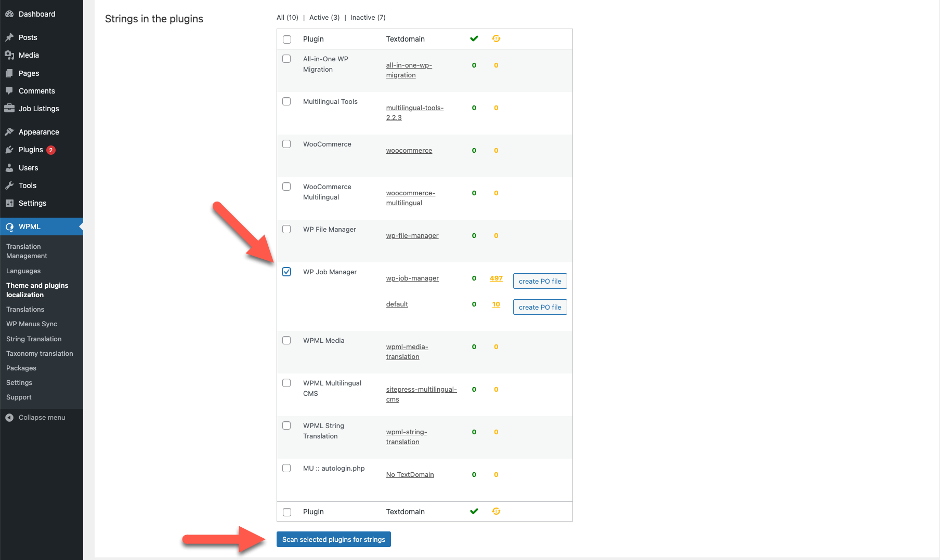Open the wpml-media-translation textdomain link
940x560 pixels.
(x=407, y=352)
